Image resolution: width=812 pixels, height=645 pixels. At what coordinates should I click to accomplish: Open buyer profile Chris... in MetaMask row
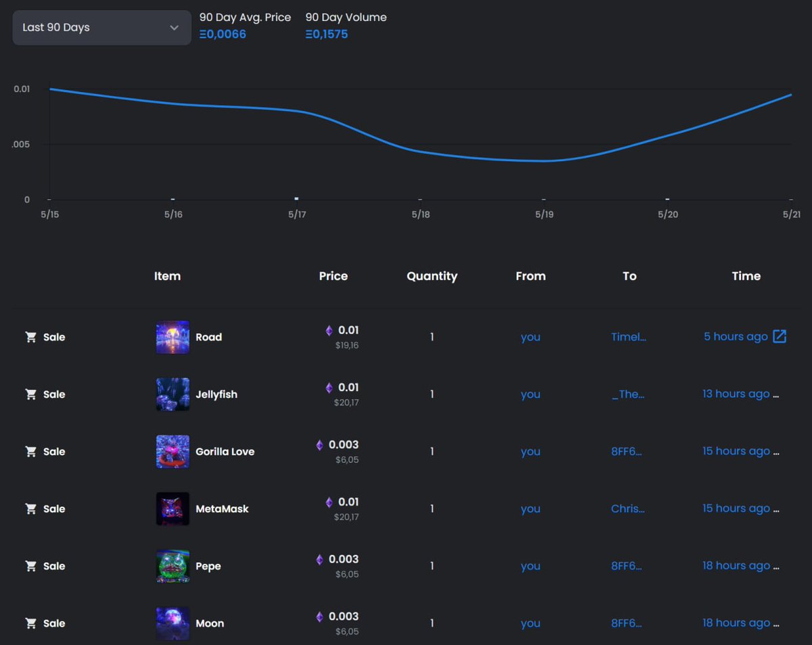(628, 509)
